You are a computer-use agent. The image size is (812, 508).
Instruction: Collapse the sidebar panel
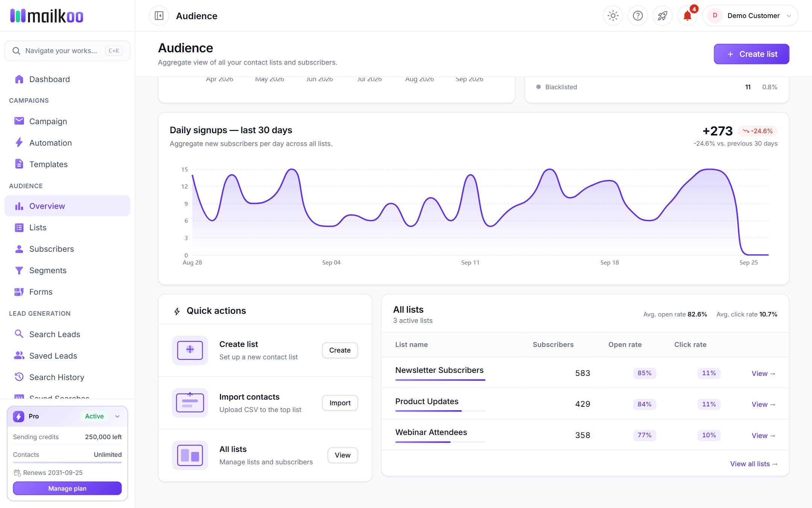(x=159, y=16)
